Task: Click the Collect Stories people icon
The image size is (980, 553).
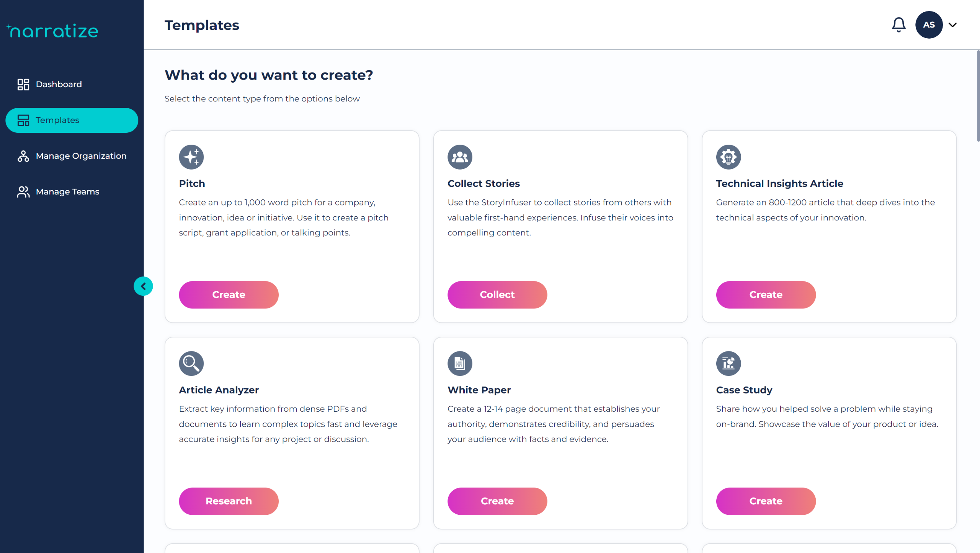Action: 459,157
